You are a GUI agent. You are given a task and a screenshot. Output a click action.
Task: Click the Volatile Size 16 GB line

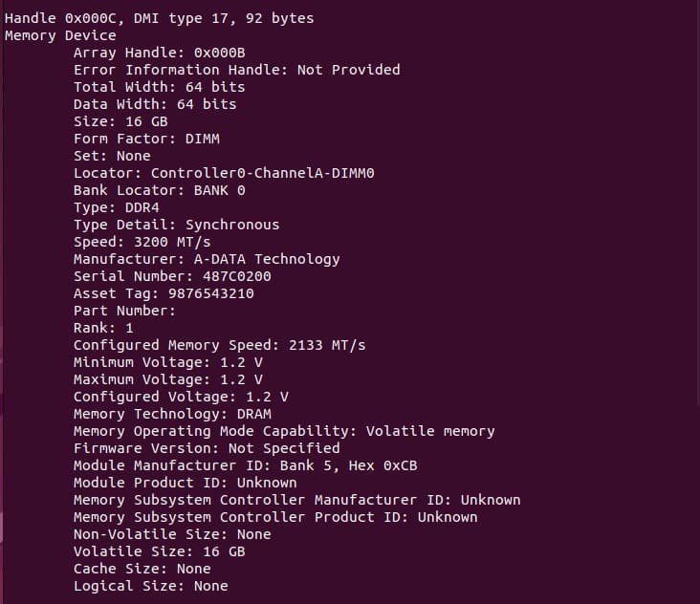[x=159, y=551]
